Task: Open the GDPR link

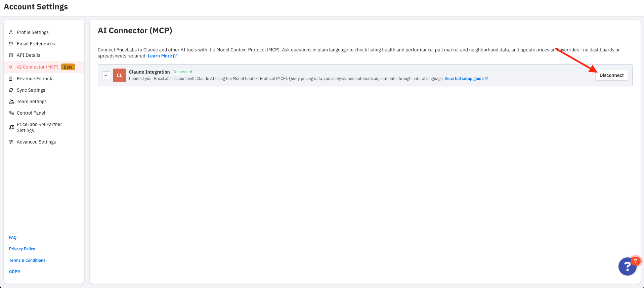Action: 14,272
